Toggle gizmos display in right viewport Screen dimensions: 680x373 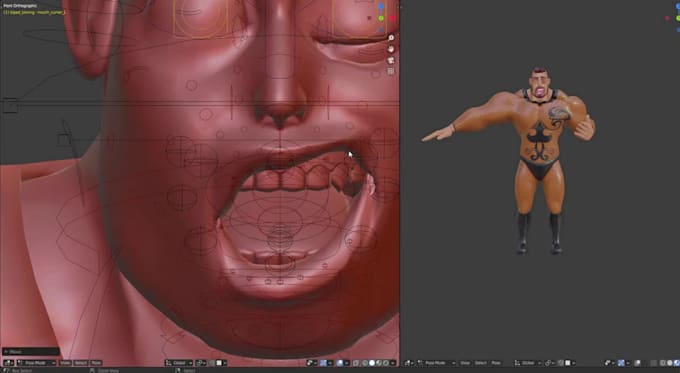[x=621, y=363]
